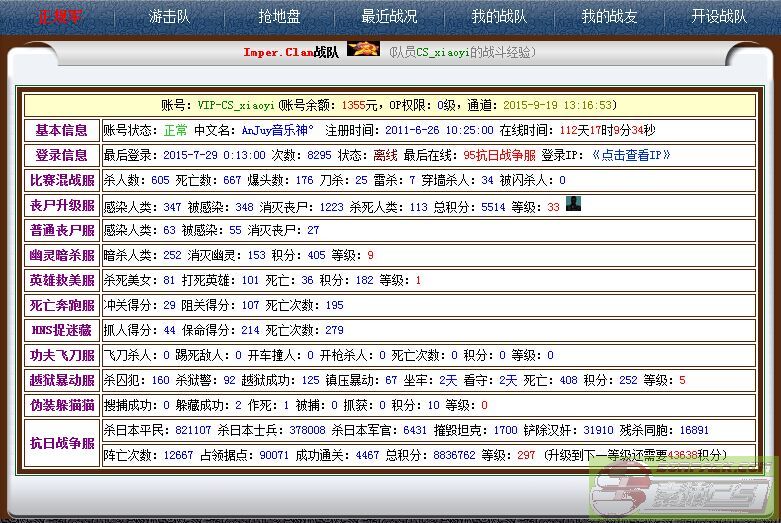Click the 幽灵暗杀服 server label
The width and height of the screenshot is (781, 523).
click(61, 255)
